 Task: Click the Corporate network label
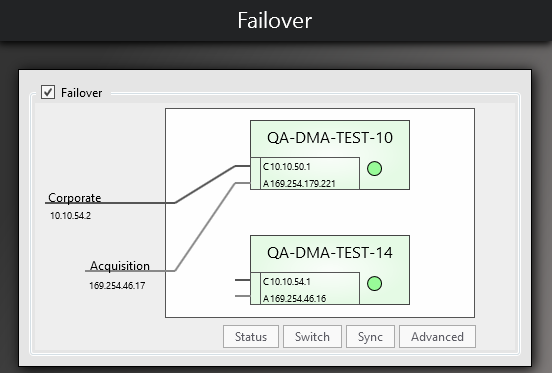tap(75, 197)
